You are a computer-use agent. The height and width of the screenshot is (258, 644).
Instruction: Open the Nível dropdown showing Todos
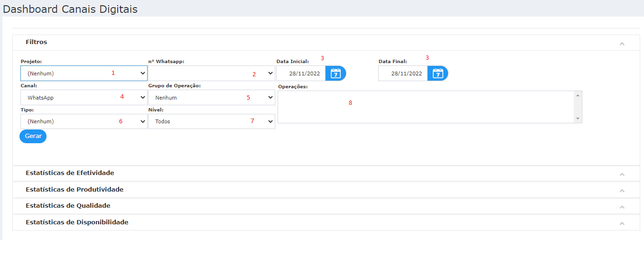(x=212, y=121)
